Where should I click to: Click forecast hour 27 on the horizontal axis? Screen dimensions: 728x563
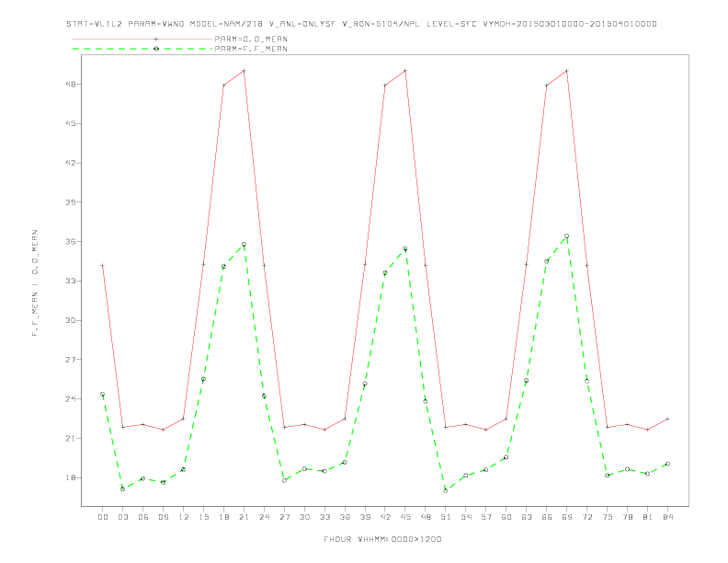pyautogui.click(x=284, y=517)
